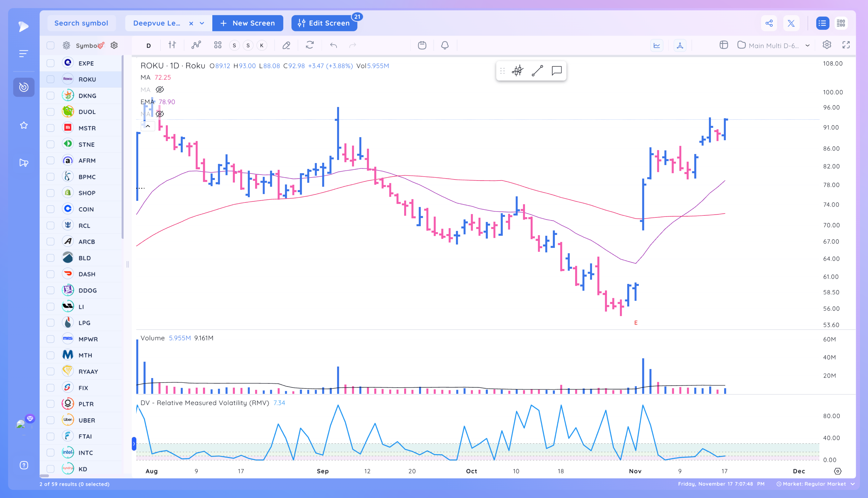Check the EXPE row checkbox
The width and height of the screenshot is (868, 498).
click(51, 63)
